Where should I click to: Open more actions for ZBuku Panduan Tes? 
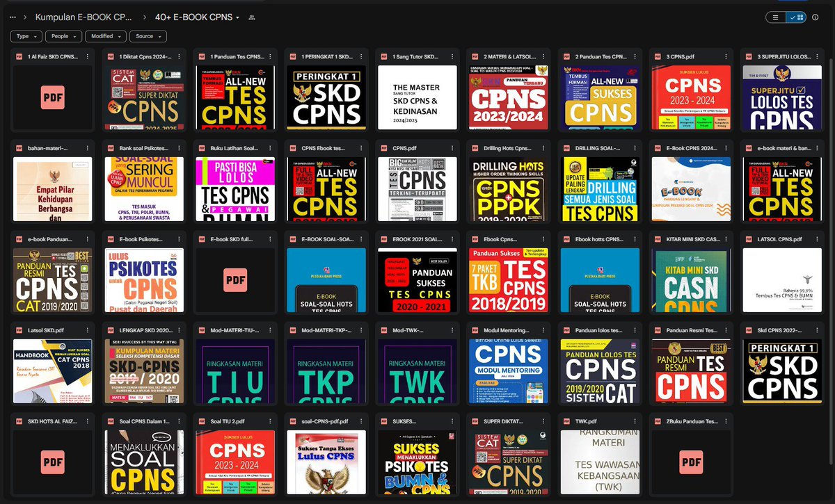[725, 421]
